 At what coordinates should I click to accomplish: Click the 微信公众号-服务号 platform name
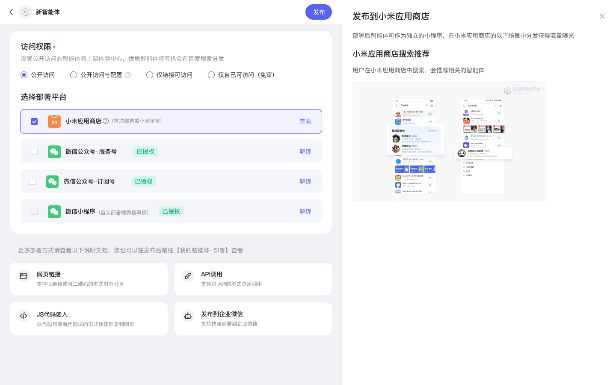91,151
